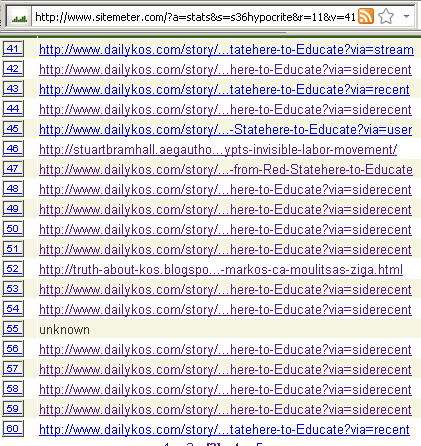
Task: Open dailykos siderecent link in row 57
Action: click(225, 370)
